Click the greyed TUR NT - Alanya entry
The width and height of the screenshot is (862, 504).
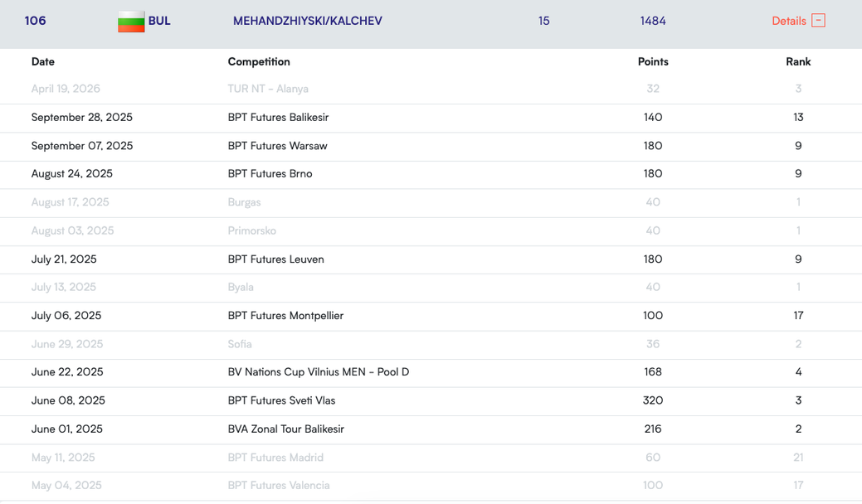[268, 89]
